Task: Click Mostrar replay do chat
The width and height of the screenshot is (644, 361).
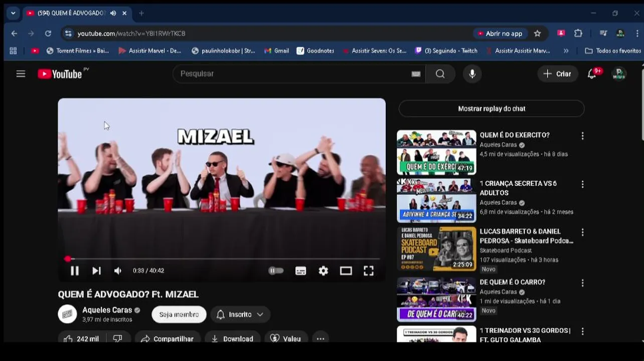Action: (492, 109)
